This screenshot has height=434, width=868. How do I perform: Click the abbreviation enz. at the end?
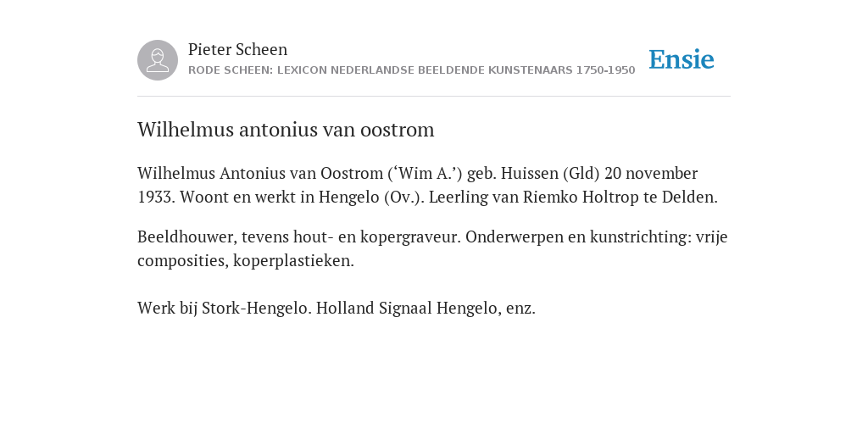point(521,308)
